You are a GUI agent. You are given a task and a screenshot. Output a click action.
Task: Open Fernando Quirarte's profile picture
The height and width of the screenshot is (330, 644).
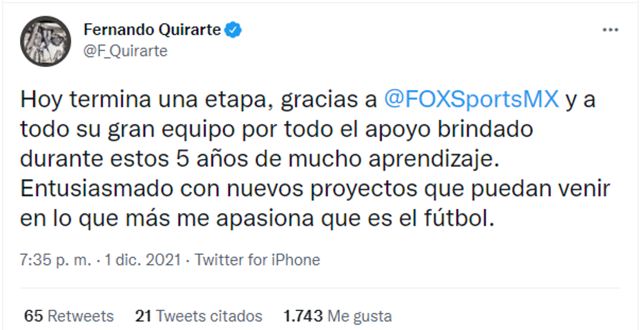click(x=46, y=41)
